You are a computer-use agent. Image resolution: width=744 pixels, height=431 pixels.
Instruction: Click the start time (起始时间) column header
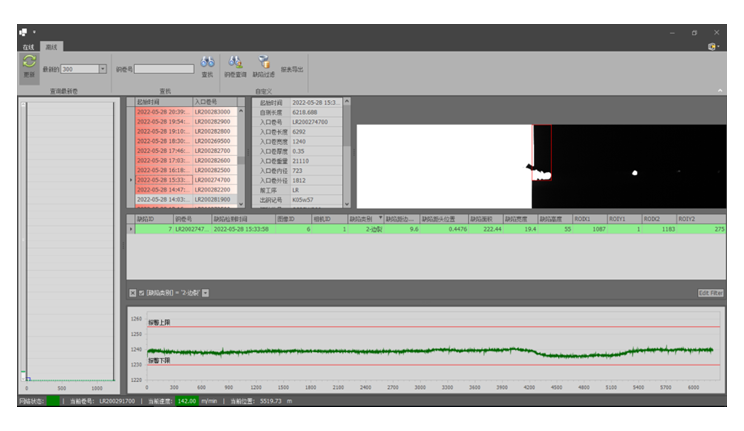pyautogui.click(x=162, y=102)
